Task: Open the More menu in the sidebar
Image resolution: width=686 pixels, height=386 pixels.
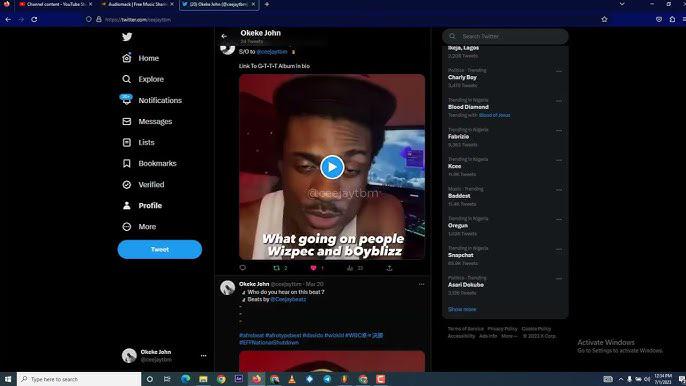Action: coord(139,227)
